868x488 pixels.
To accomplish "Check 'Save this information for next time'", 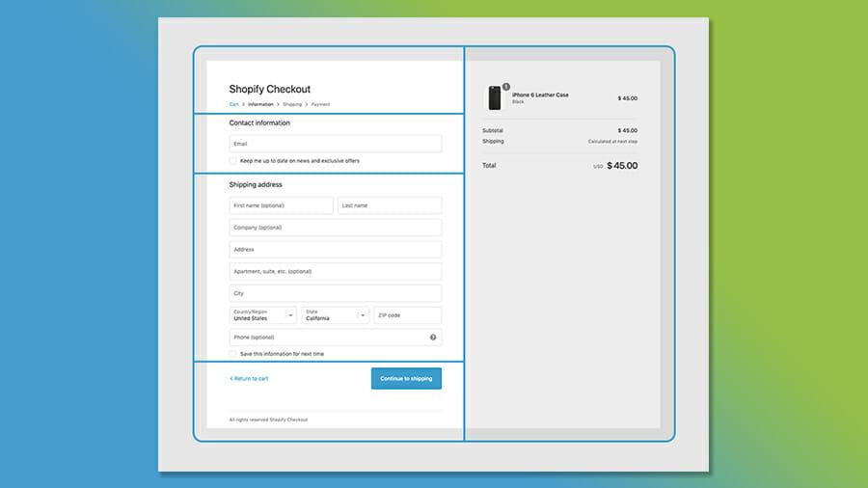I will (233, 354).
